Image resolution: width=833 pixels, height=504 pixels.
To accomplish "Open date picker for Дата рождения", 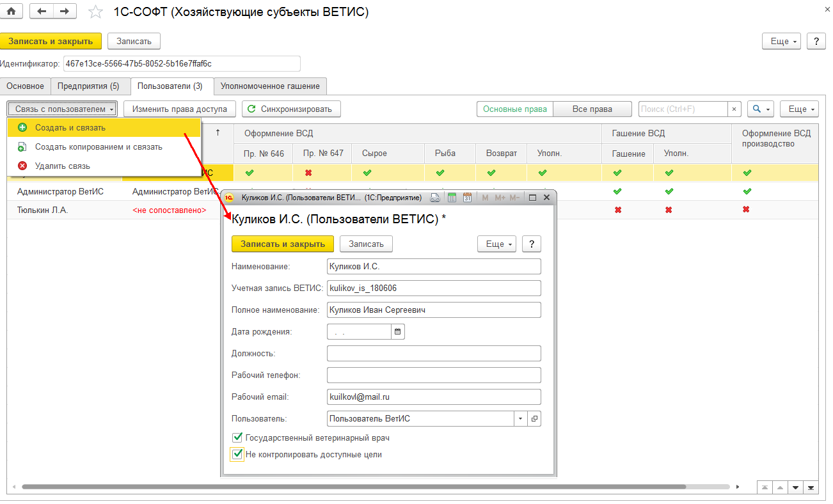I will click(x=398, y=331).
